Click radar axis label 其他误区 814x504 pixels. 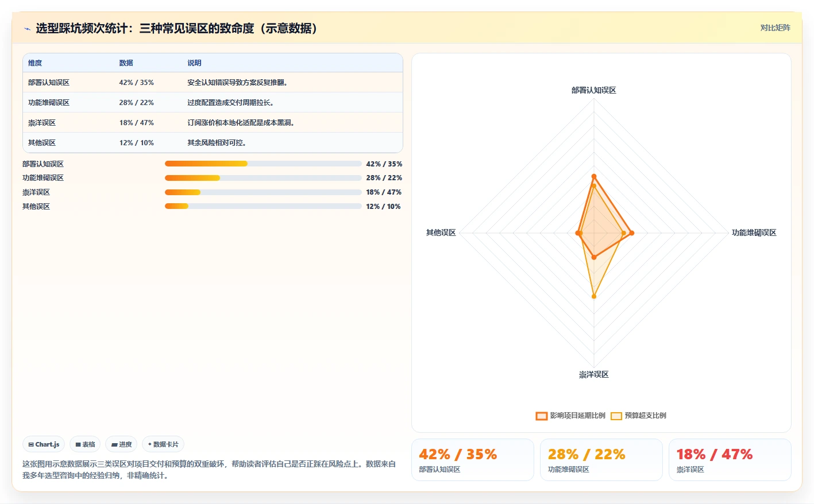pos(441,232)
